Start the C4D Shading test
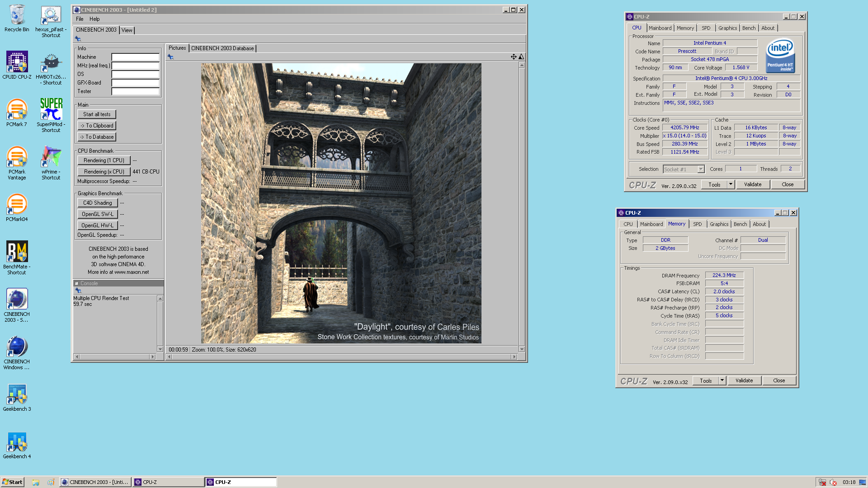This screenshot has width=868, height=488. coord(98,203)
